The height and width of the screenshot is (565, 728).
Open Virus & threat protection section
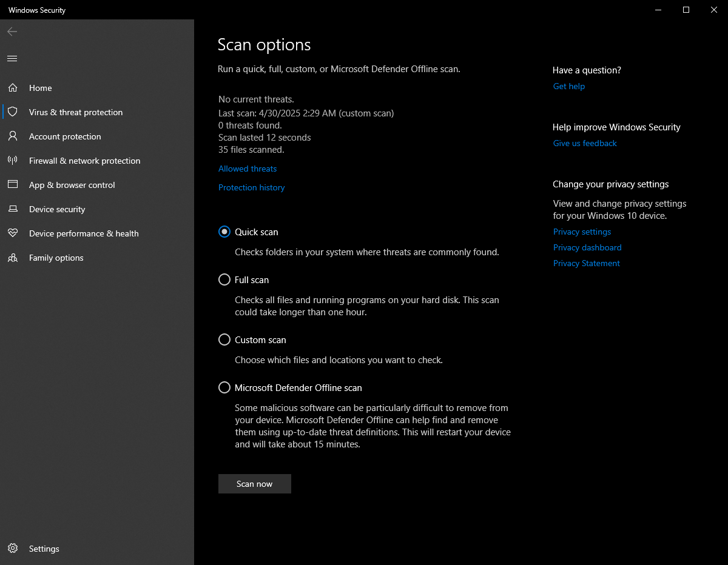[x=97, y=112]
